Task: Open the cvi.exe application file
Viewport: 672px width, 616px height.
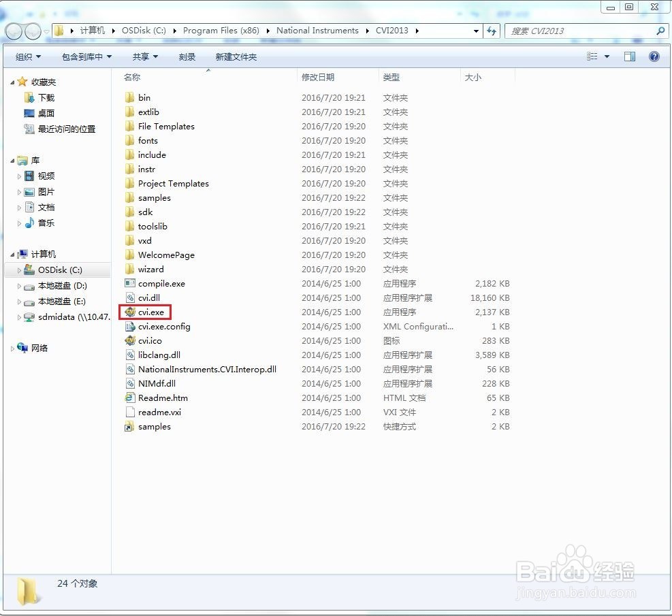Action: click(x=150, y=312)
